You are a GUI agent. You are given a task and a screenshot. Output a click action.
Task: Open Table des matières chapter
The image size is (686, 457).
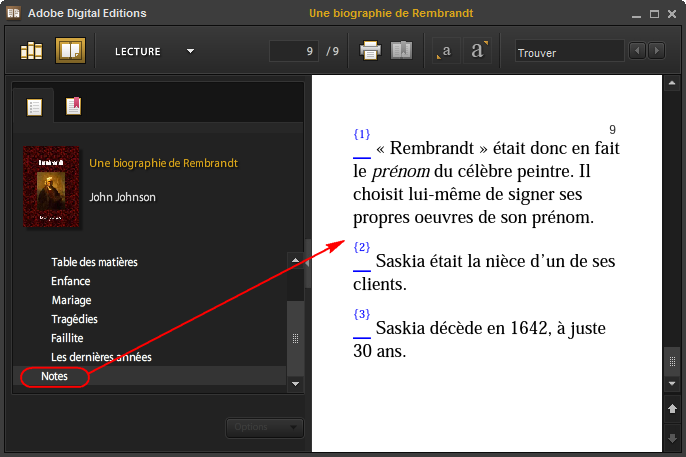pos(94,262)
